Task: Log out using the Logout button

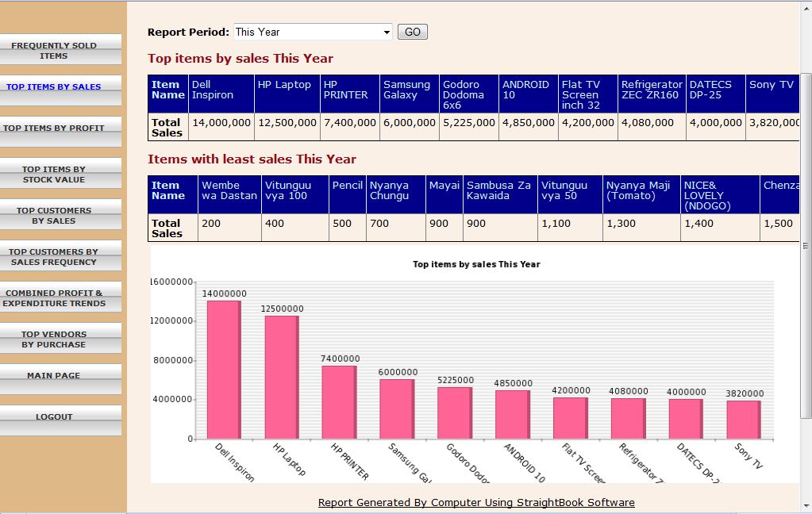Action: (x=60, y=421)
